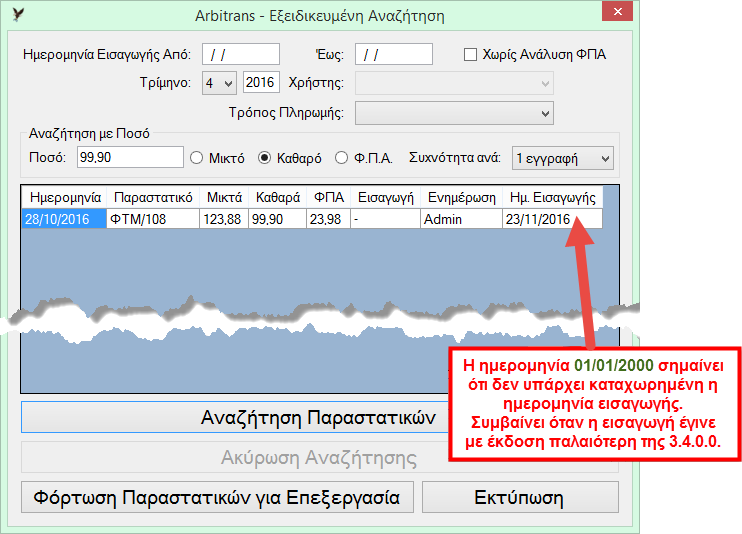
Task: Click the Εισαγωγή column header
Action: (386, 197)
